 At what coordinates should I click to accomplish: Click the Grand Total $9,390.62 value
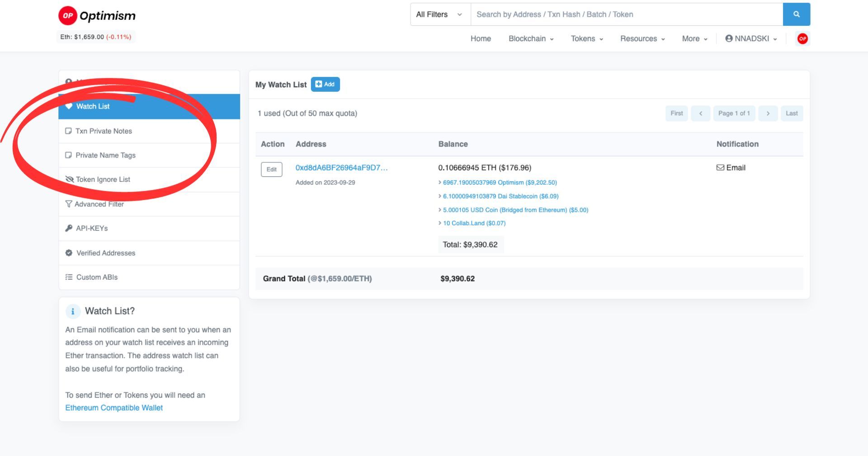coord(458,279)
